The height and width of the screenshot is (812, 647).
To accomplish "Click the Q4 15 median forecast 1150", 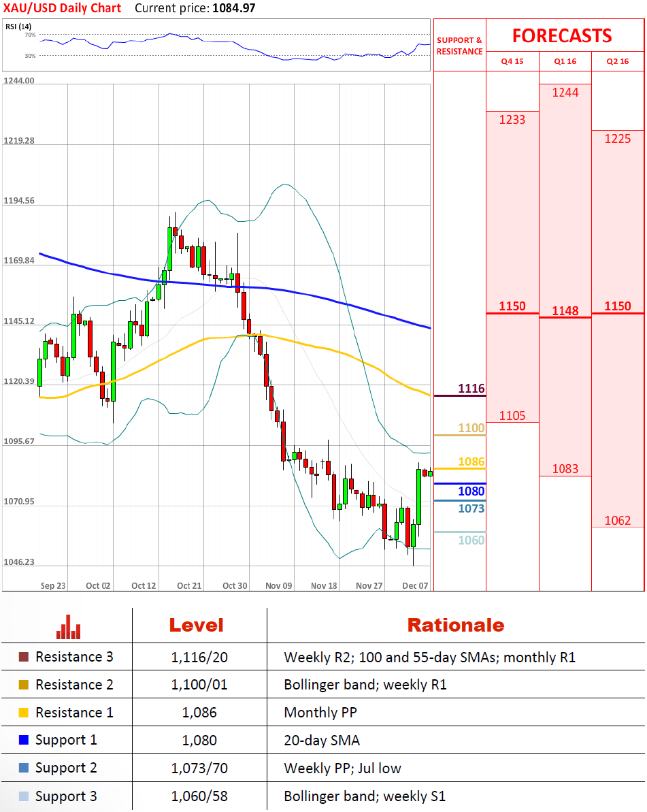I will tap(512, 306).
